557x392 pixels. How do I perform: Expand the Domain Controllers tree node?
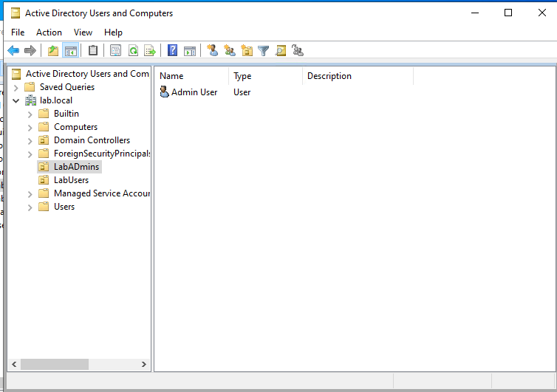(x=30, y=140)
